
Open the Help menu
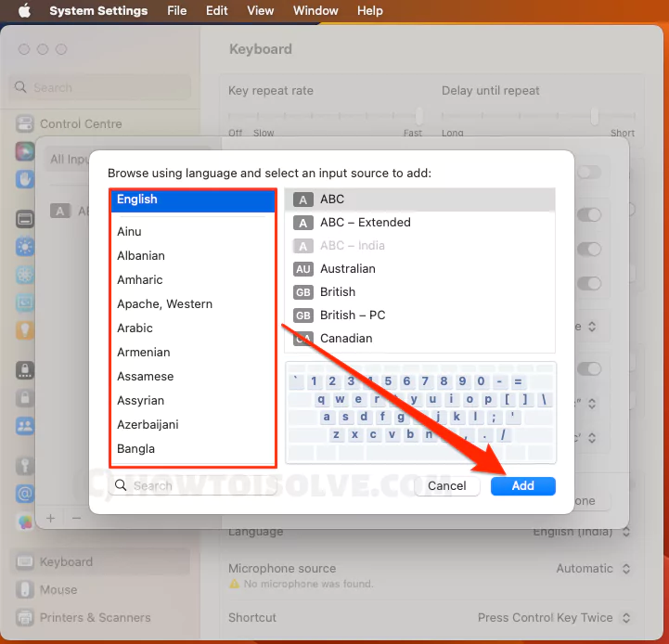(370, 10)
